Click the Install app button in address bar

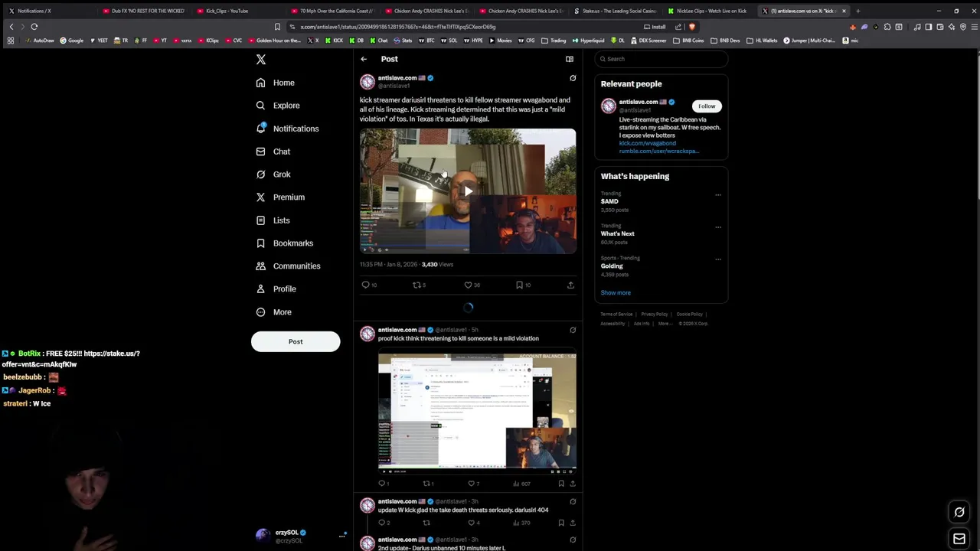[655, 27]
